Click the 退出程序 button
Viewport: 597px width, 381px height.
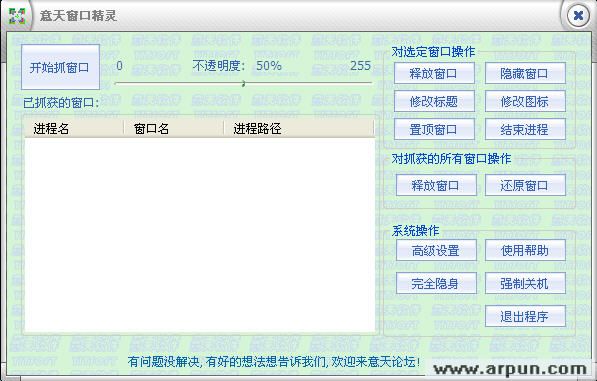point(525,316)
